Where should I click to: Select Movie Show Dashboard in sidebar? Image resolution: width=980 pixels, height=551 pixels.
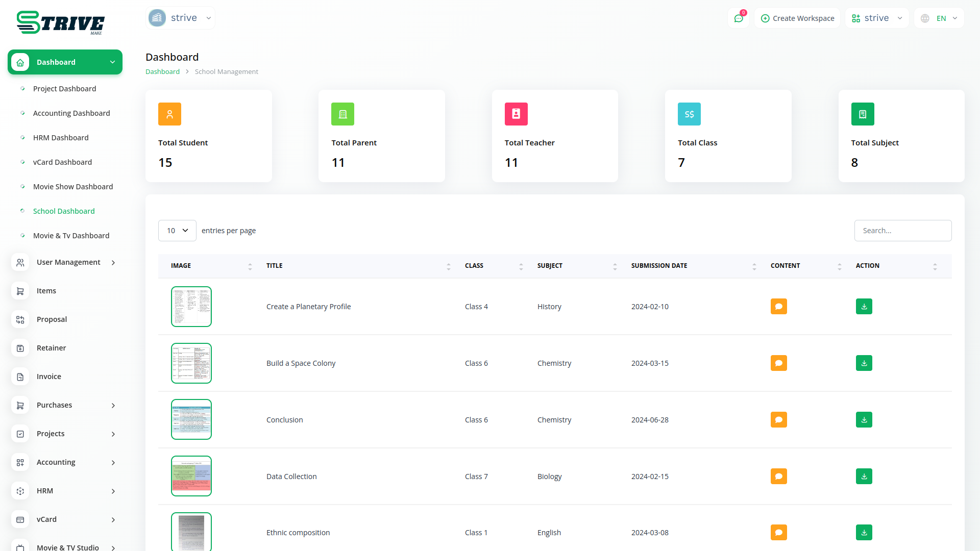[73, 187]
